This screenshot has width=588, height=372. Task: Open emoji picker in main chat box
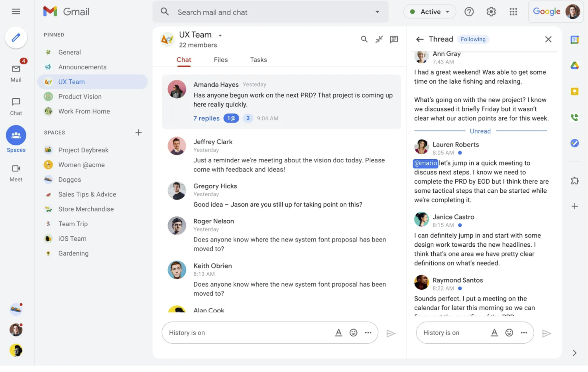(353, 332)
